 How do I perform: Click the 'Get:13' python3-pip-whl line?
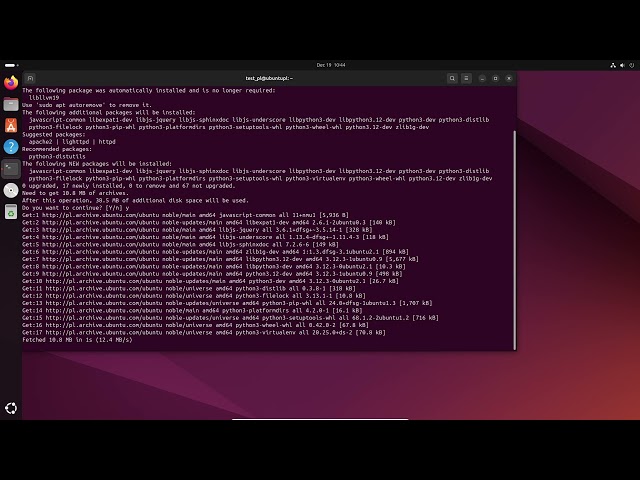(227, 303)
